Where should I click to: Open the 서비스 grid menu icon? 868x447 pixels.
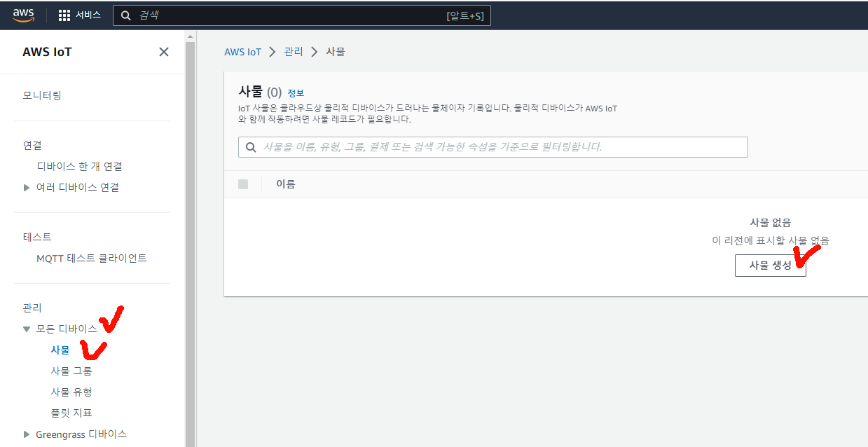coord(64,15)
